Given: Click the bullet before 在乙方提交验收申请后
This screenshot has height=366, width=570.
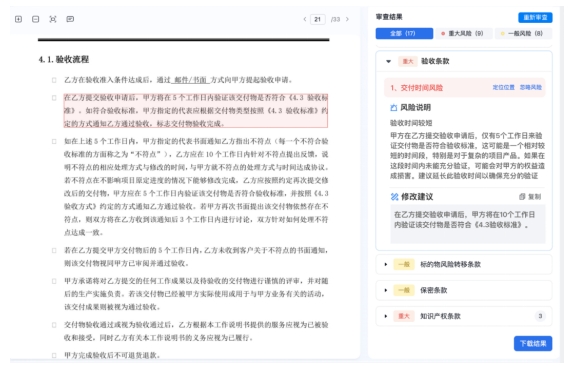Looking at the screenshot, I should click(54, 98).
